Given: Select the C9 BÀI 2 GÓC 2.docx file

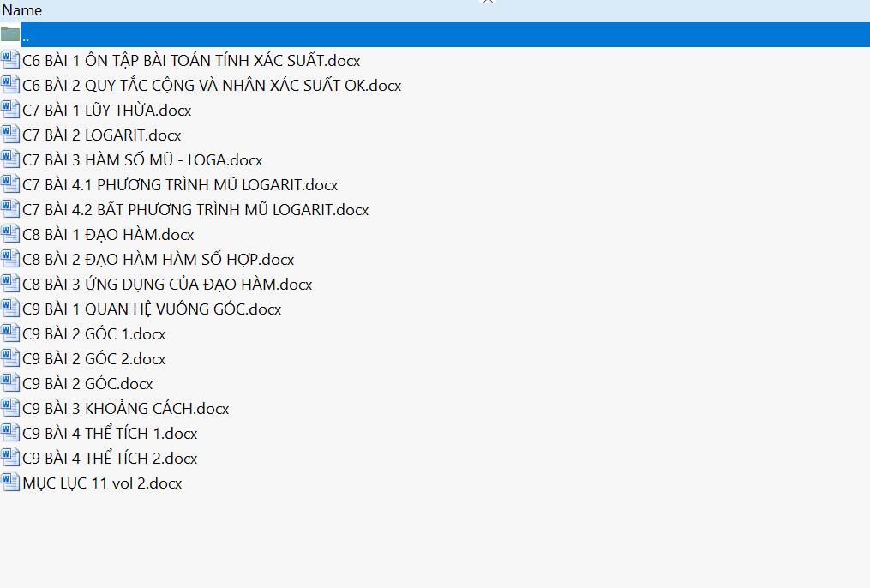Looking at the screenshot, I should coord(94,359).
